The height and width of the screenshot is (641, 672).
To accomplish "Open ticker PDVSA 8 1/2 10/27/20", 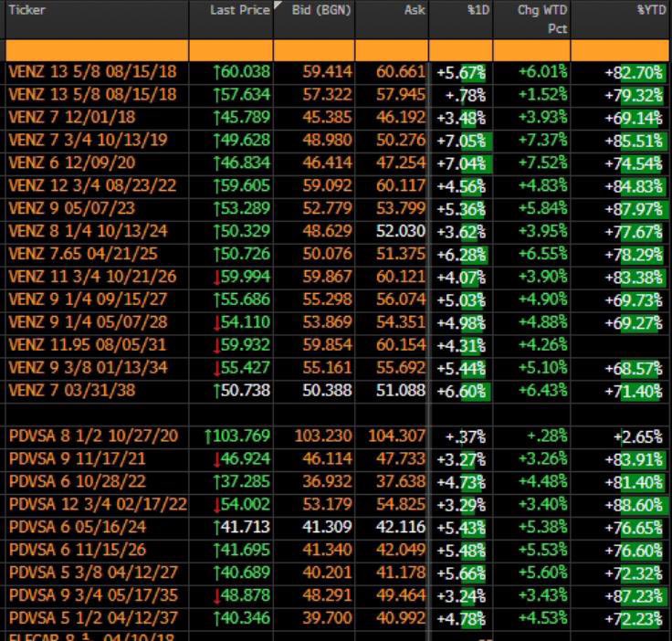I will point(93,436).
